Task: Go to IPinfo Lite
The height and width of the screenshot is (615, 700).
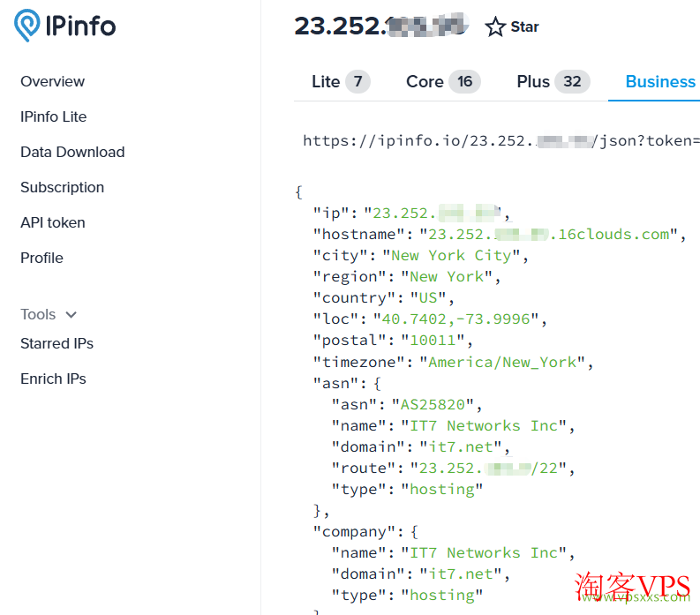Action: pos(54,116)
